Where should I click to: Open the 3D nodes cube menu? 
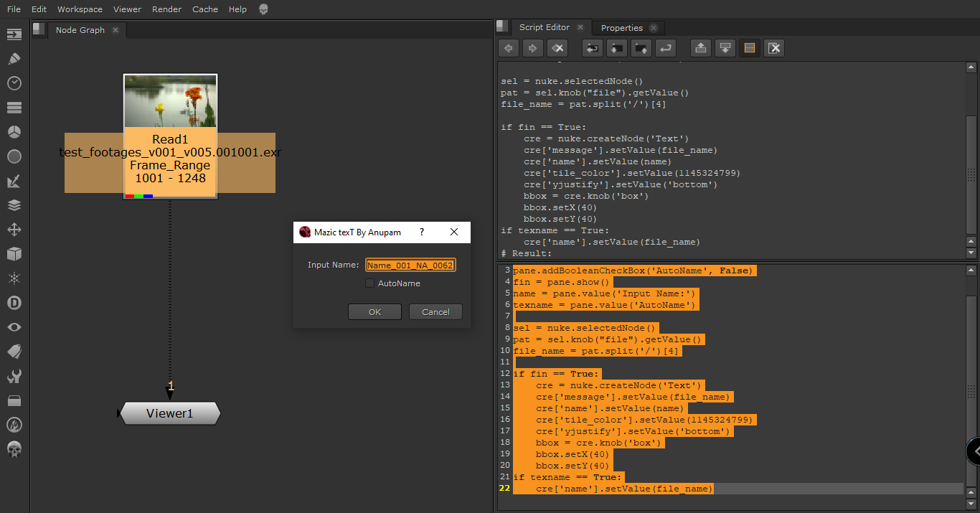coord(14,254)
